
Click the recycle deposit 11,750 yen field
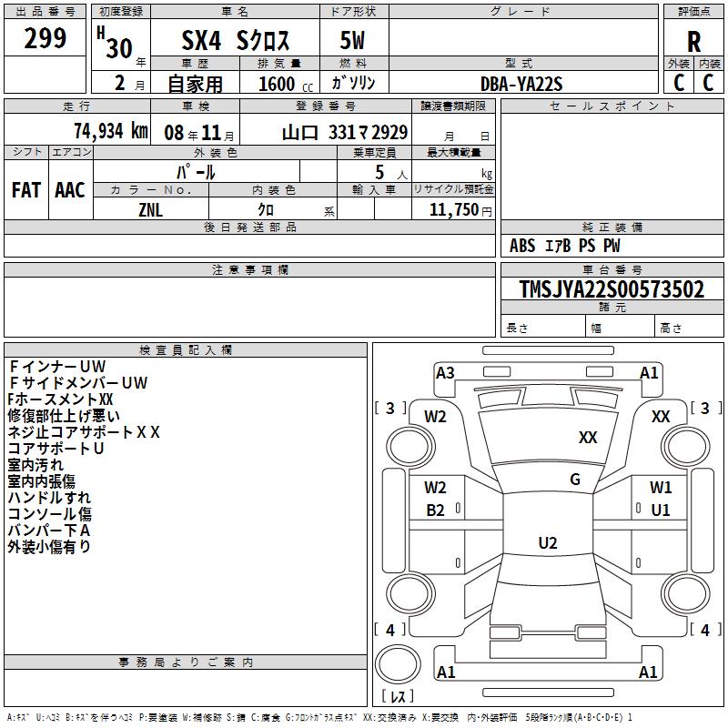point(453,209)
